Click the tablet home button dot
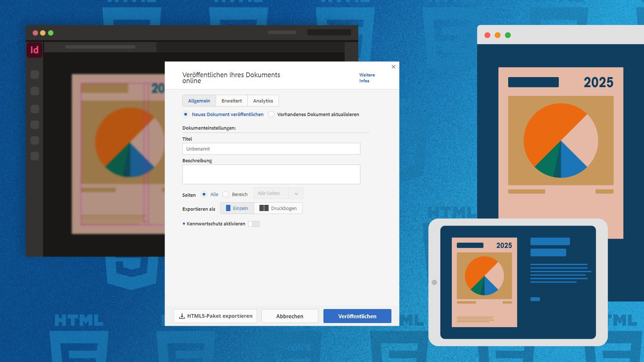 [x=434, y=283]
